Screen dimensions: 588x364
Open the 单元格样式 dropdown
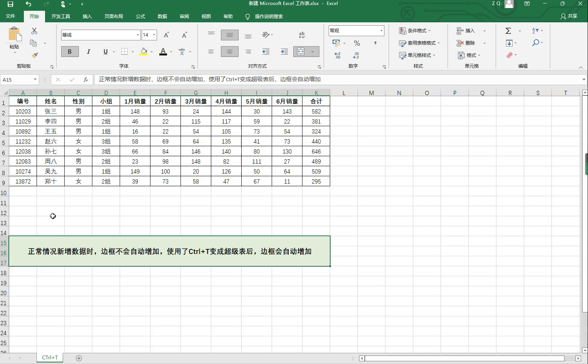coord(417,55)
